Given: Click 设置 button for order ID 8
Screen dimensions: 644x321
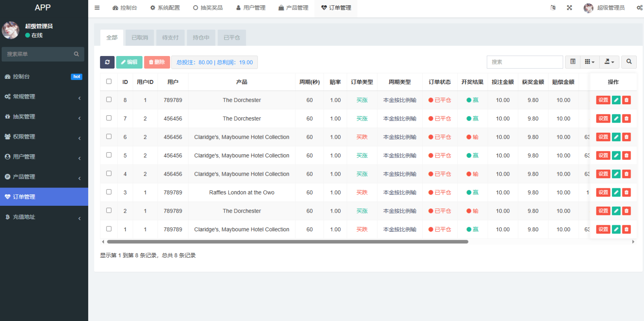Looking at the screenshot, I should coord(603,100).
